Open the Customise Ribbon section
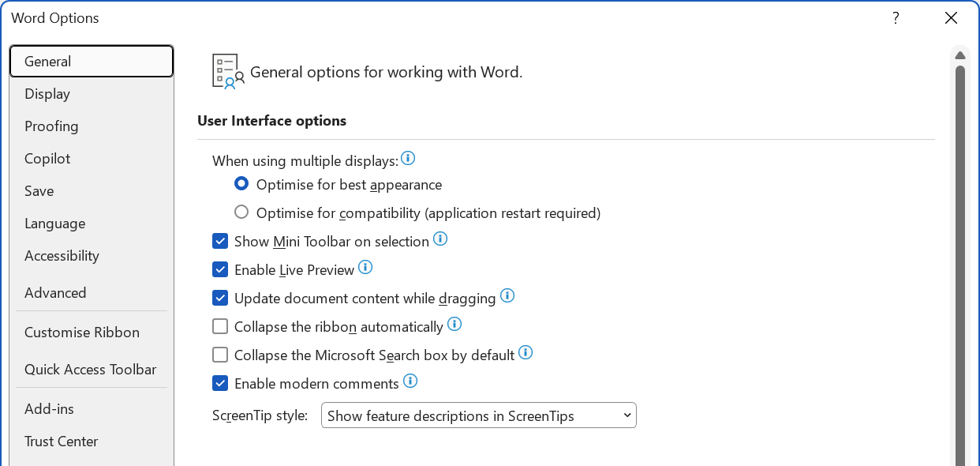Image resolution: width=980 pixels, height=466 pixels. pos(82,333)
